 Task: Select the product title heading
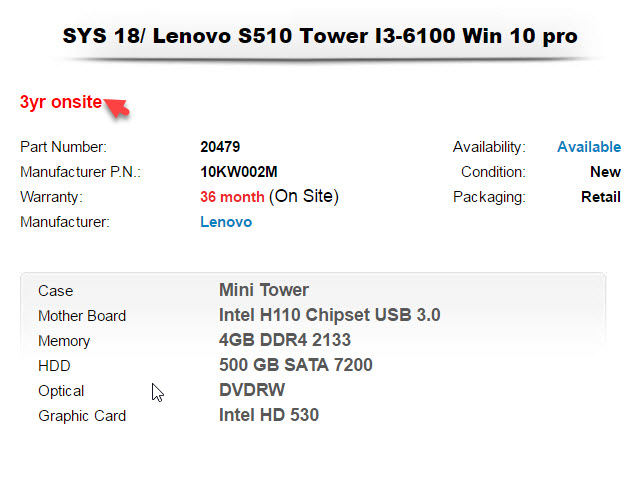point(320,37)
